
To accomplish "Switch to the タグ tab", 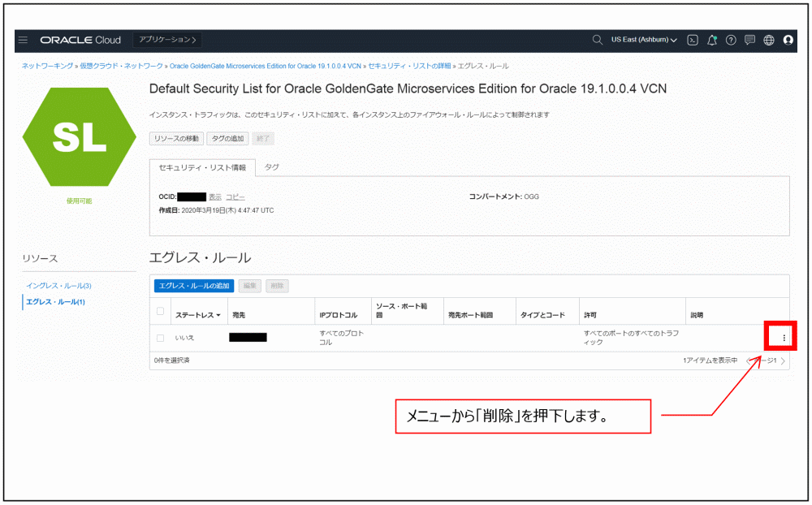I will pyautogui.click(x=271, y=166).
